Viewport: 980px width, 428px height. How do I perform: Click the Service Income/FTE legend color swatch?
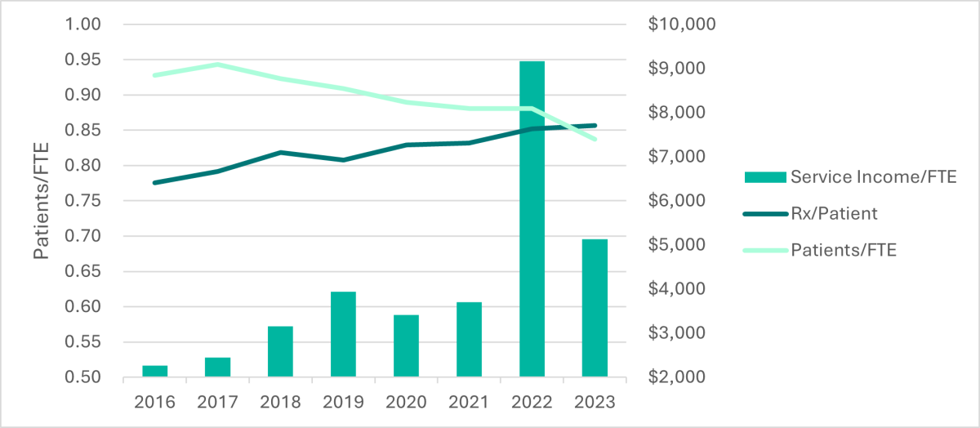point(764,177)
